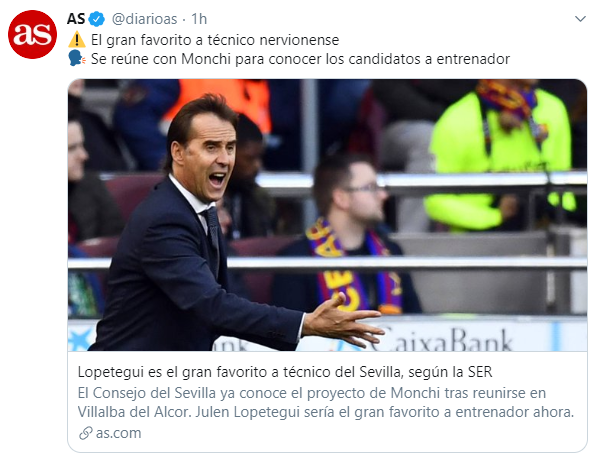Image resolution: width=597 pixels, height=456 pixels.
Task: Open the @diarioas handle link
Action: point(144,19)
